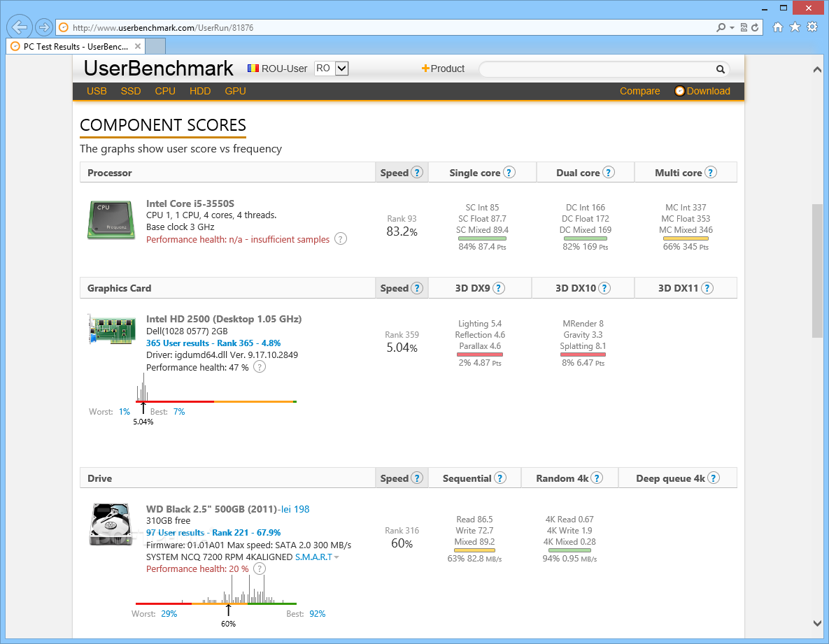Click the S.M.A.R.T link

pyautogui.click(x=313, y=557)
